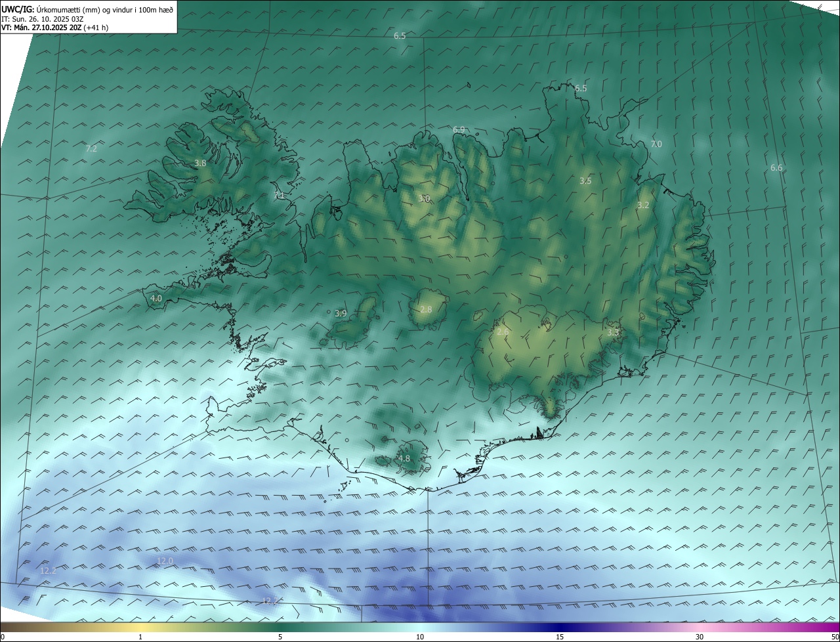Select the 7.0 value in the northeast

pyautogui.click(x=656, y=144)
